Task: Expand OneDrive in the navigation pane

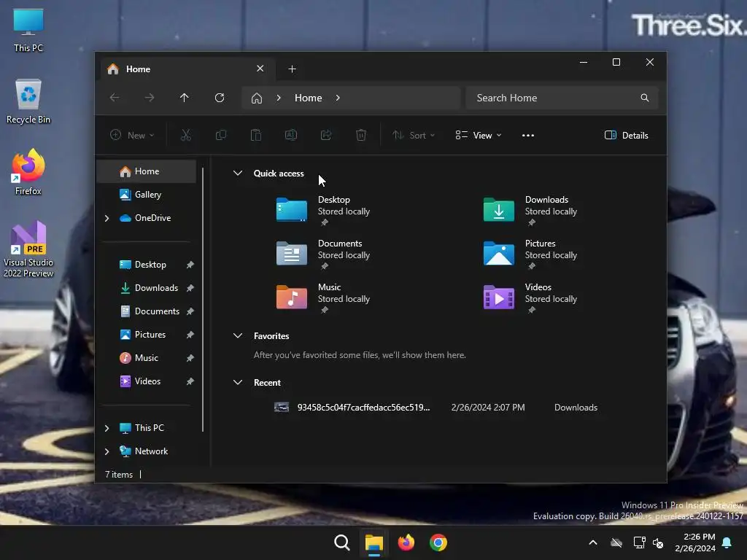Action: tap(107, 218)
